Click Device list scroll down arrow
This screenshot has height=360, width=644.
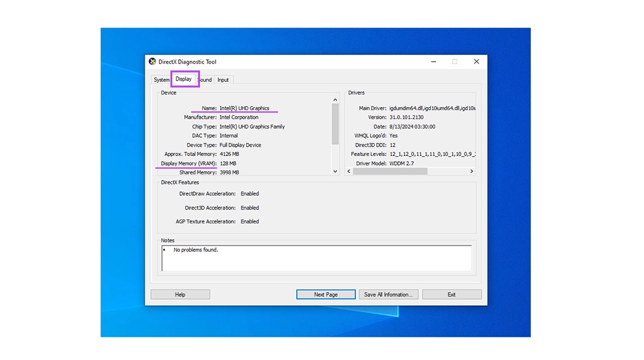[335, 171]
